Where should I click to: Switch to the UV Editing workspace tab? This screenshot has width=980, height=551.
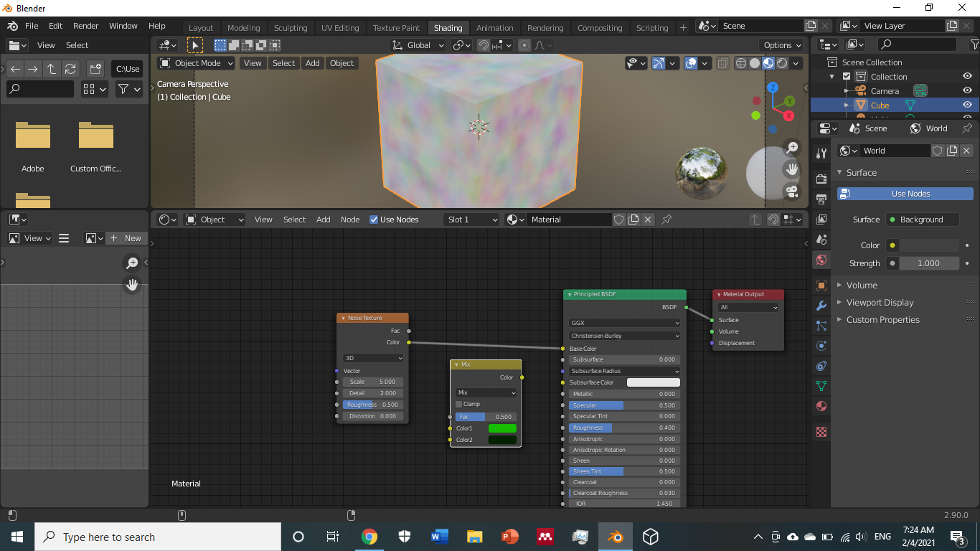coord(340,28)
